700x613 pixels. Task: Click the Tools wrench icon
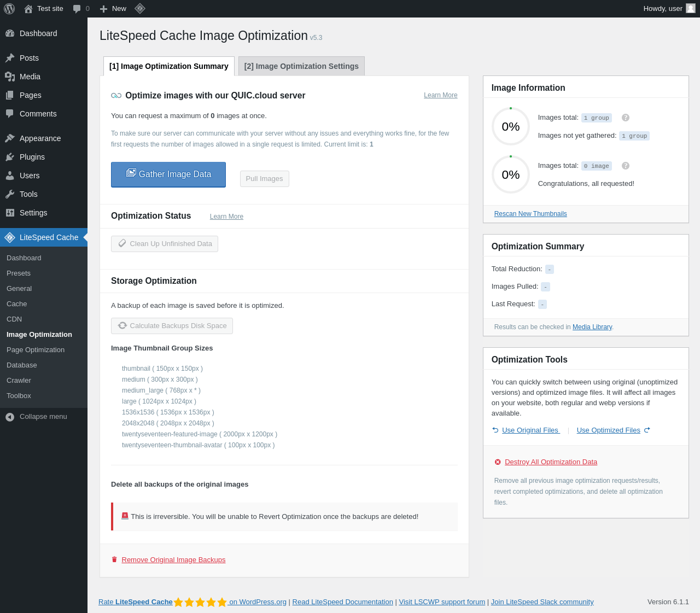click(10, 194)
